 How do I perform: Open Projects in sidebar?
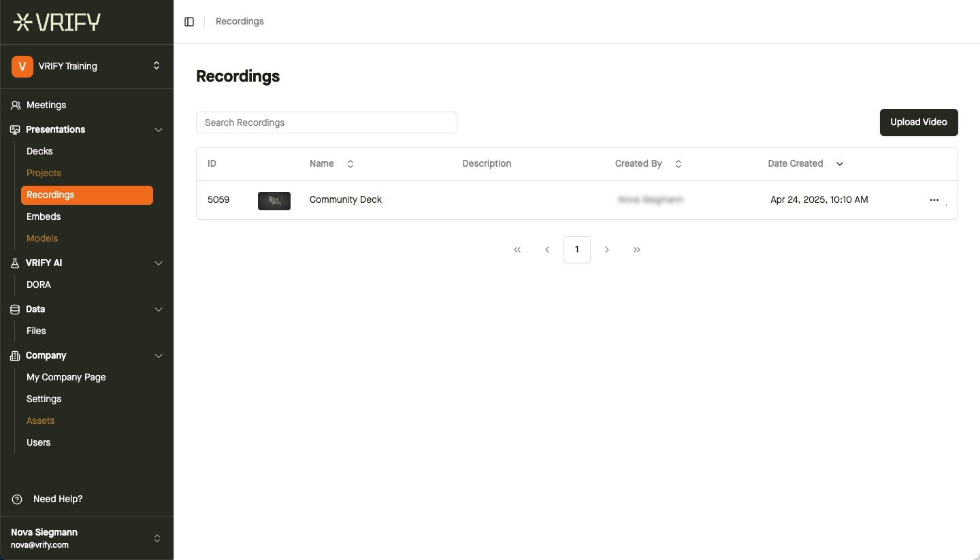[44, 173]
